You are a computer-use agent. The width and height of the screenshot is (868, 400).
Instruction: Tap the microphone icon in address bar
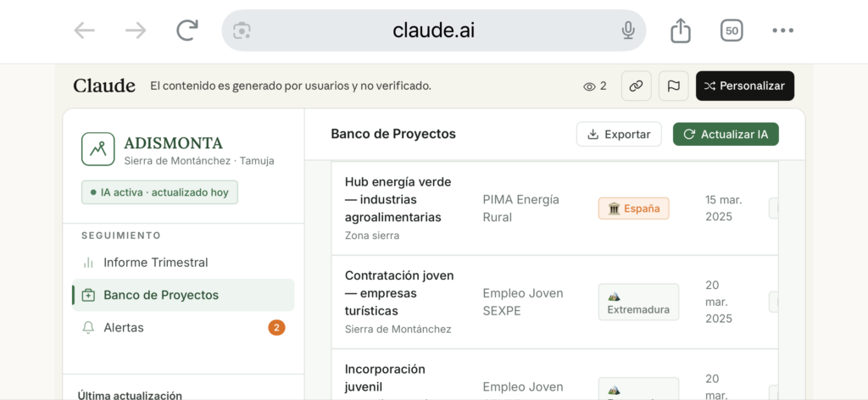tap(628, 31)
